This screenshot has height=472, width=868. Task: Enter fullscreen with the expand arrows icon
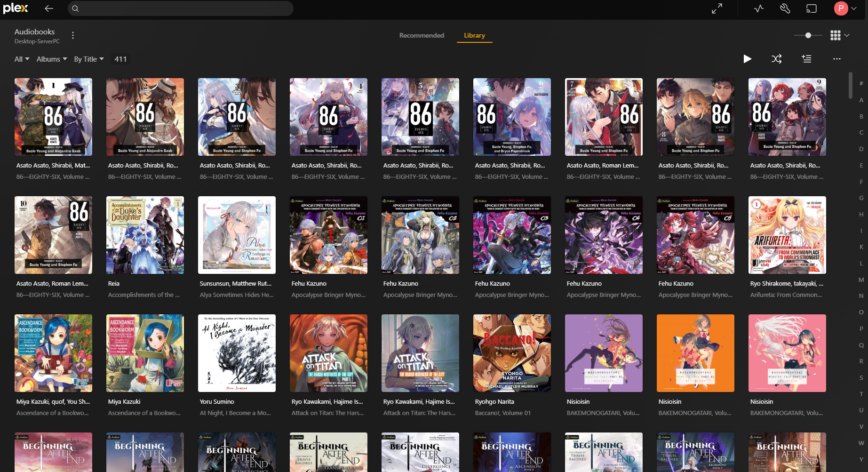click(717, 8)
